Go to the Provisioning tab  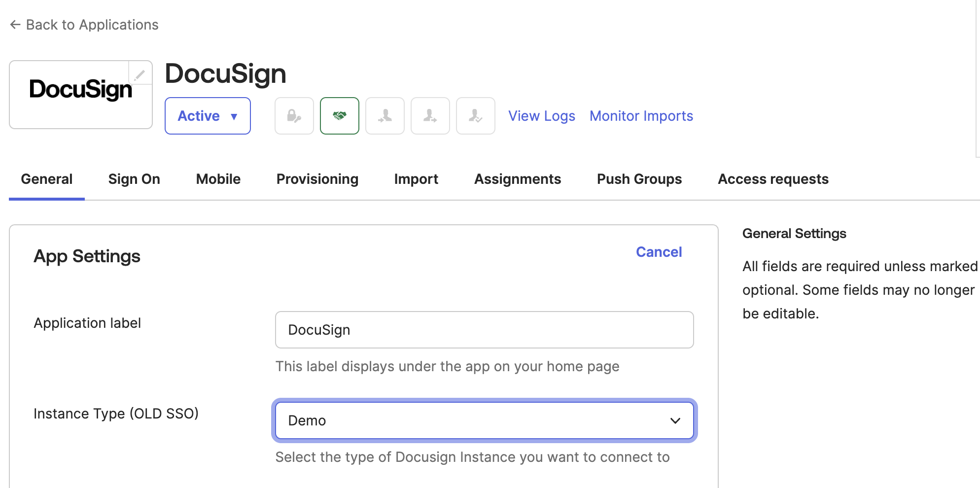pos(317,179)
